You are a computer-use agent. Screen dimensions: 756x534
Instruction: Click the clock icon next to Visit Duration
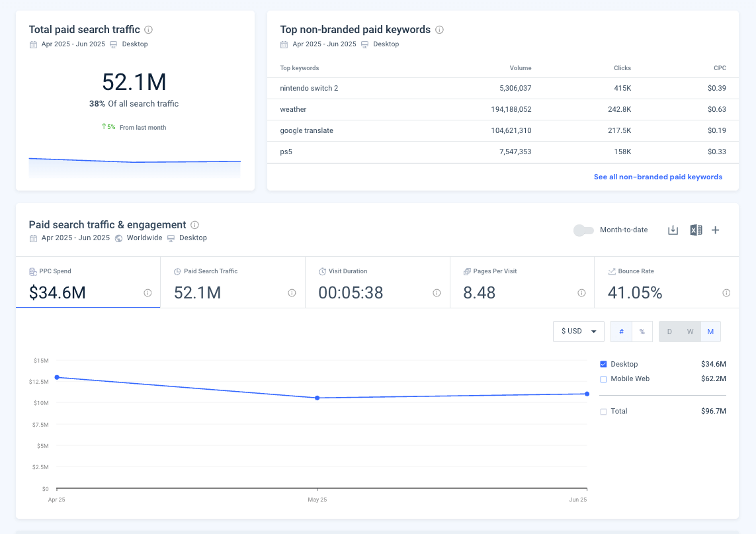321,271
